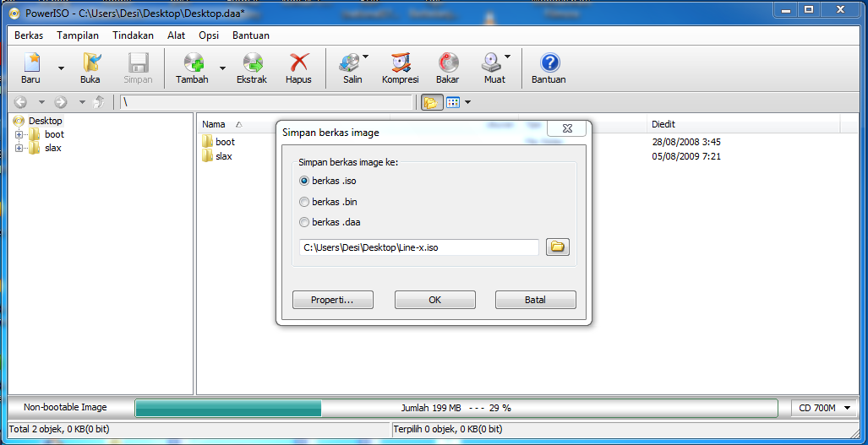Toggle the folder tree view icon

431,102
